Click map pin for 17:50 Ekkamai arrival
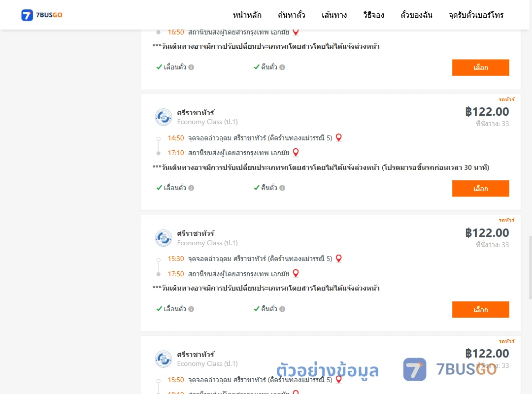This screenshot has height=394, width=532. [296, 273]
